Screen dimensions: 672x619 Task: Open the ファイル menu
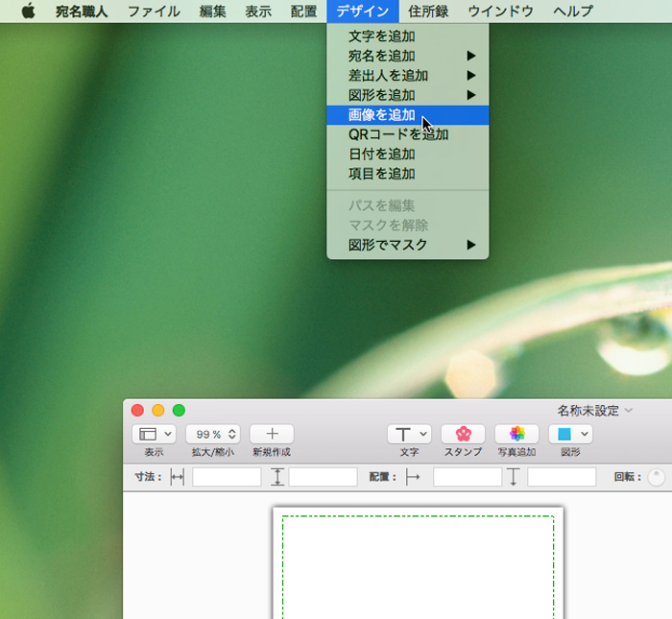pyautogui.click(x=154, y=12)
